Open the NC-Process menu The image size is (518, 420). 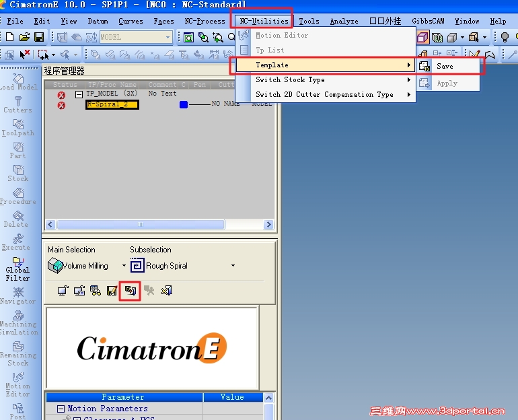coord(205,21)
